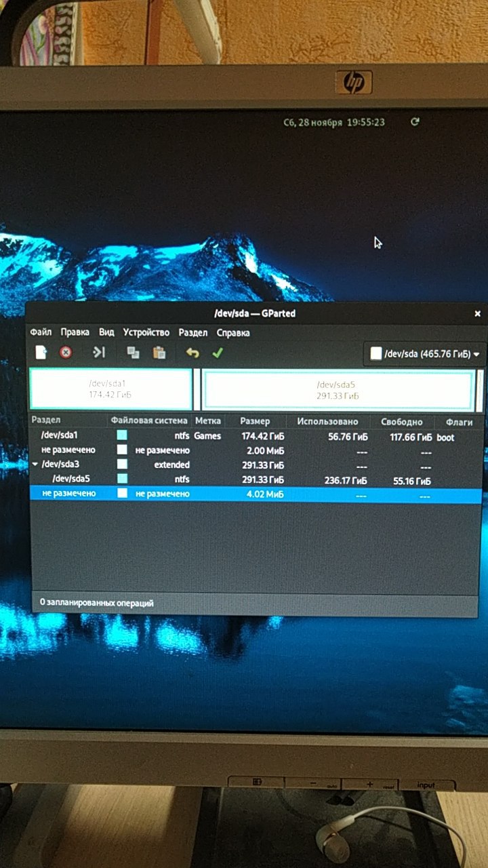
Task: Click the /dev/sda — GParted title bar
Action: coord(255,313)
